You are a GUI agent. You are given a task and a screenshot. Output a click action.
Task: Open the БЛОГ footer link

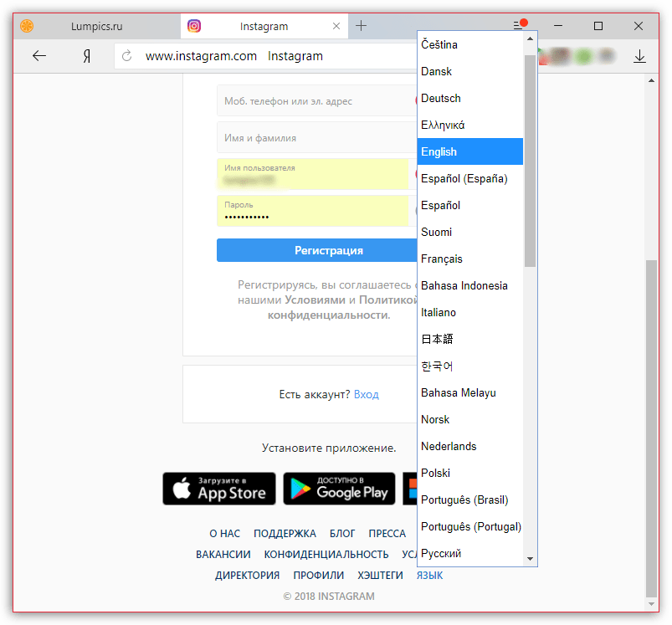click(342, 533)
